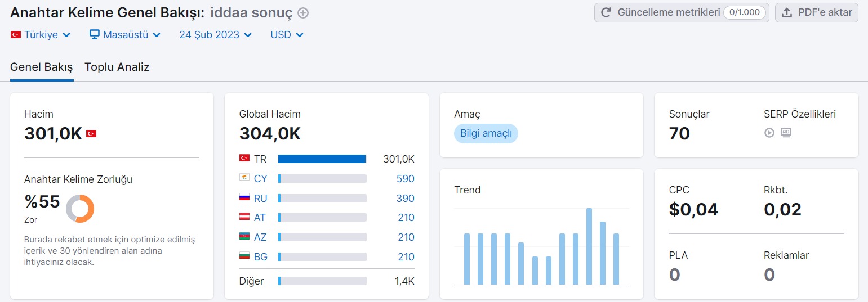Viewport: 868px width, 302px height.
Task: Open the Türkiye country dropdown
Action: 41,35
